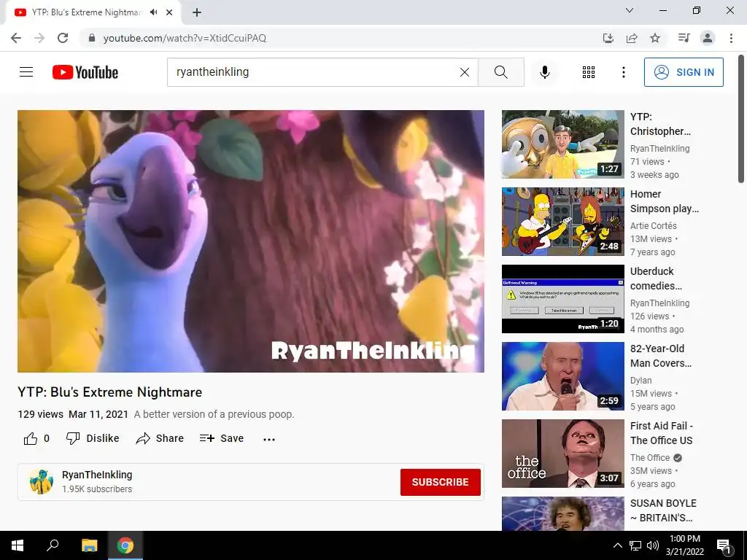Open more actions ellipsis under video

(x=269, y=439)
